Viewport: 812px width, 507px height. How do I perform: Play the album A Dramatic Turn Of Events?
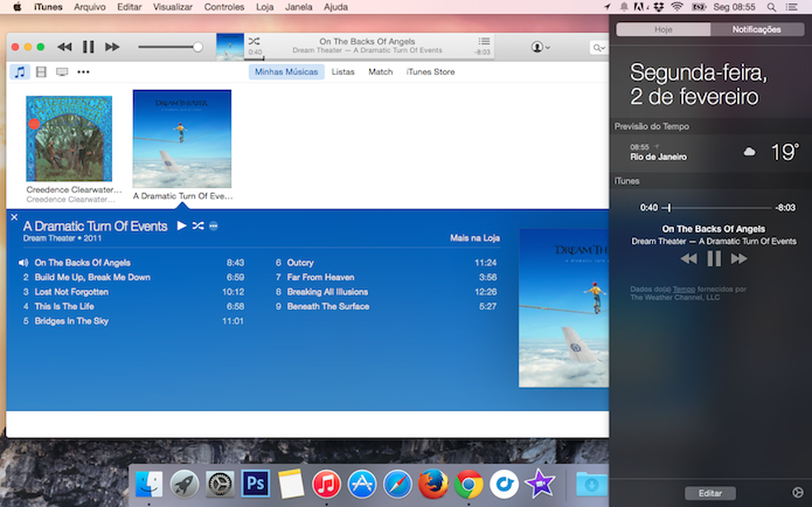click(180, 225)
